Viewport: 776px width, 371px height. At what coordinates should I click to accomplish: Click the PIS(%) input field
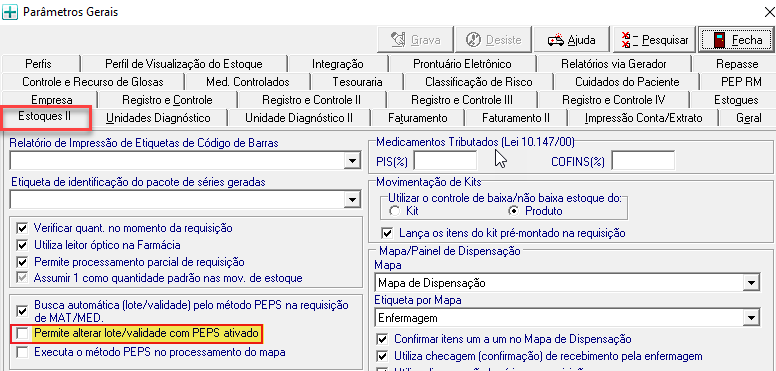[445, 161]
